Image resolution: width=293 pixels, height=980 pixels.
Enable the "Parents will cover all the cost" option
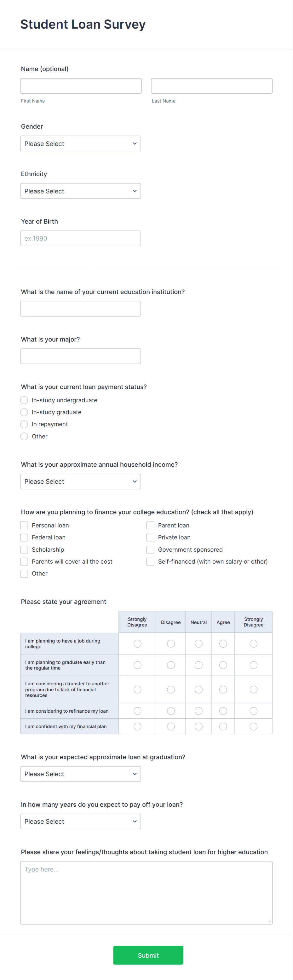coord(24,561)
